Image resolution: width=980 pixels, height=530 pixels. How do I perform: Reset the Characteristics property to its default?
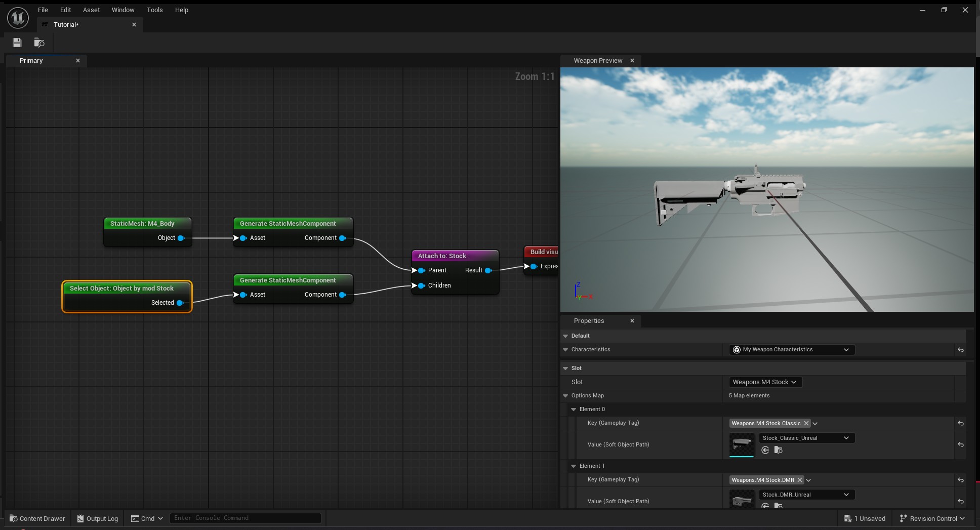[x=960, y=350]
